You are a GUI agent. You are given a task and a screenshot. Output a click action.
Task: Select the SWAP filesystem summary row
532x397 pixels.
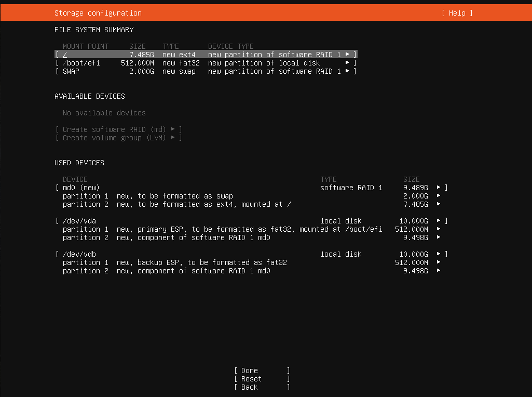pyautogui.click(x=206, y=71)
